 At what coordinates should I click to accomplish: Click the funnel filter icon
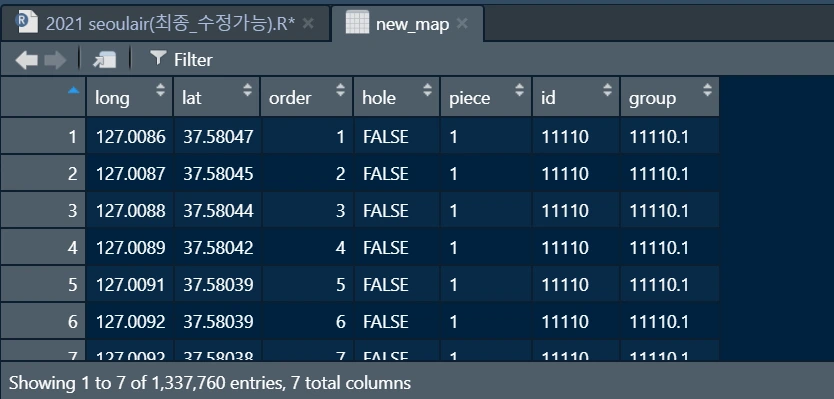pyautogui.click(x=158, y=57)
